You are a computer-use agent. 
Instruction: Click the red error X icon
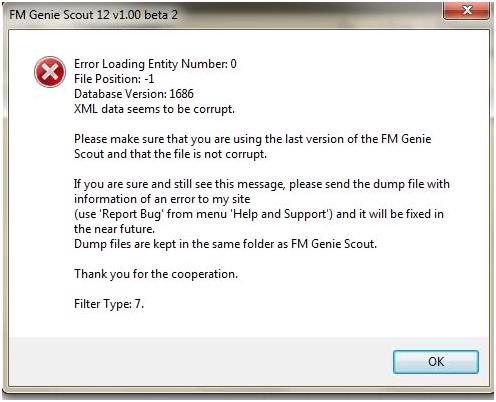tap(50, 72)
